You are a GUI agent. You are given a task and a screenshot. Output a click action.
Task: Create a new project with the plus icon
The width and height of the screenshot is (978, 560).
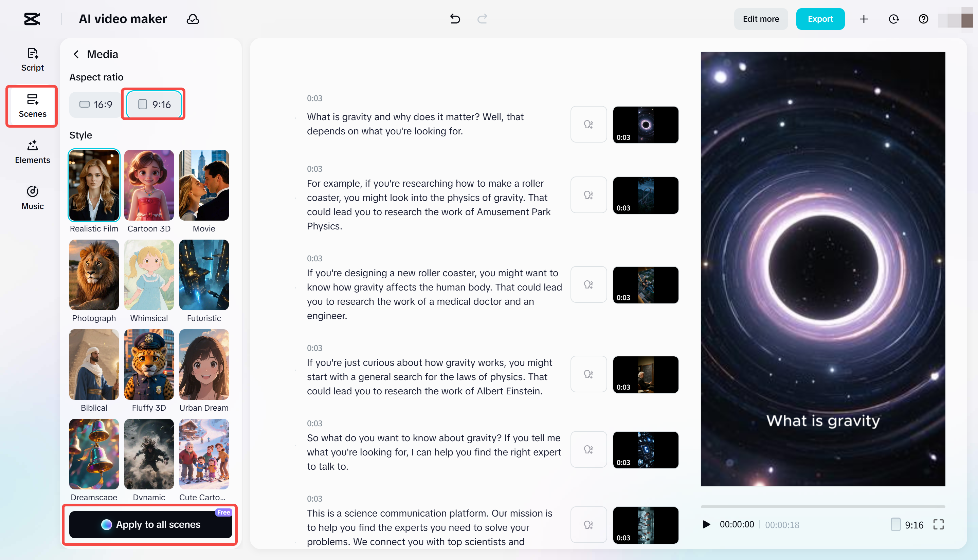point(864,19)
